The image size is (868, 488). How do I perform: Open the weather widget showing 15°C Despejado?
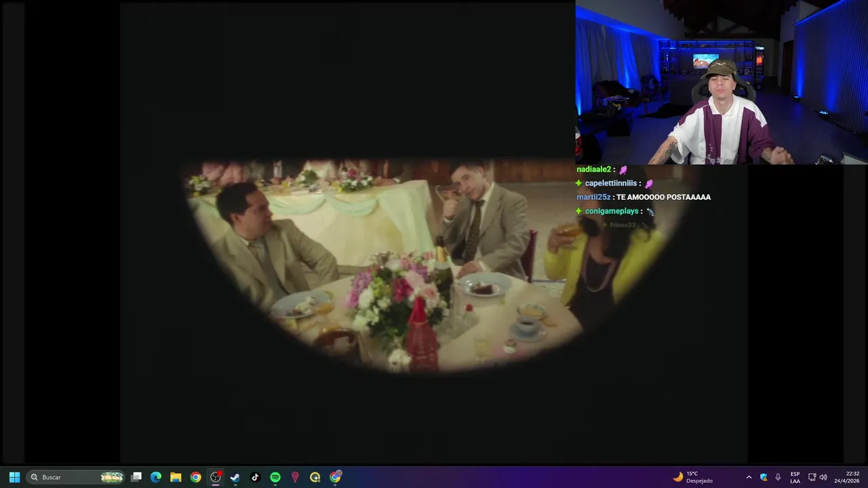[692, 477]
